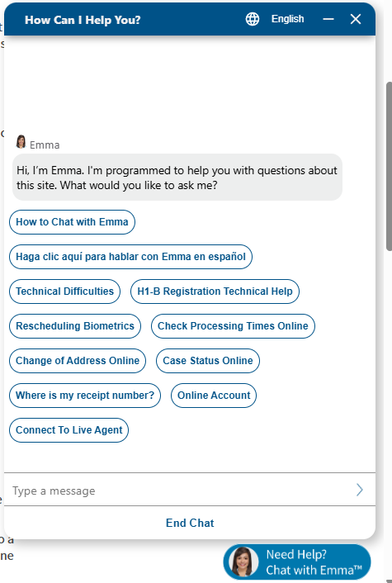Choose H1-B Registration Technical Help
Viewport: 392px width, 583px height.
[215, 291]
